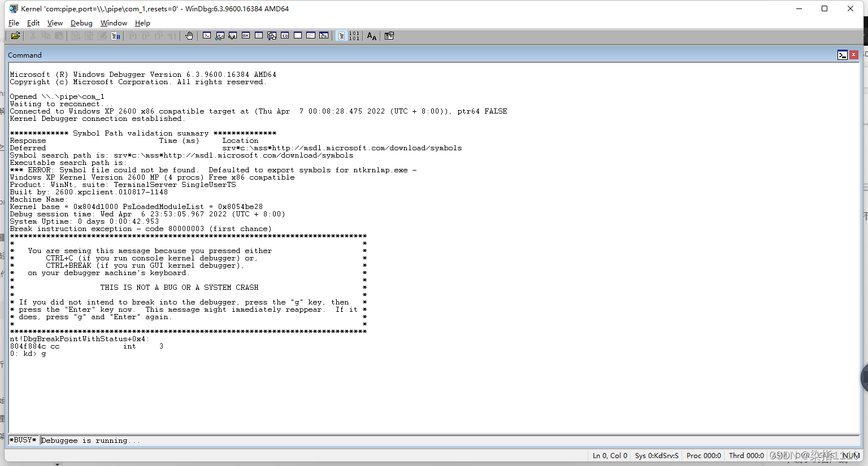The image size is (868, 466).
Task: Open the File menu
Action: (x=14, y=23)
